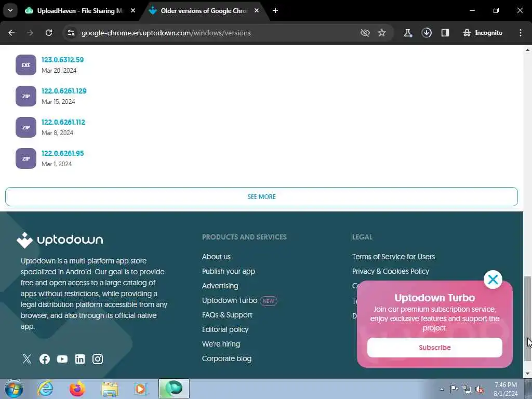The image size is (532, 399).
Task: Open the Corporate blog link
Action: [227, 358]
